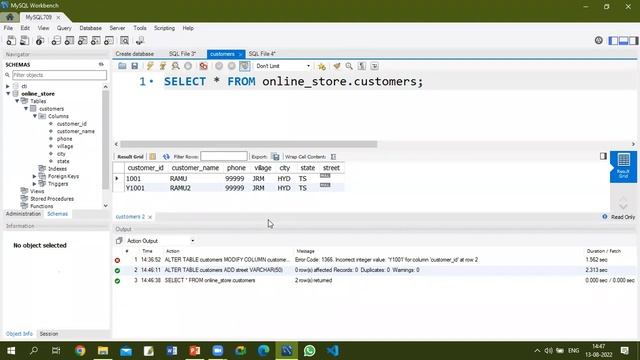Expand the Foreign Keys node
This screenshot has height=360, width=640.
click(35, 176)
